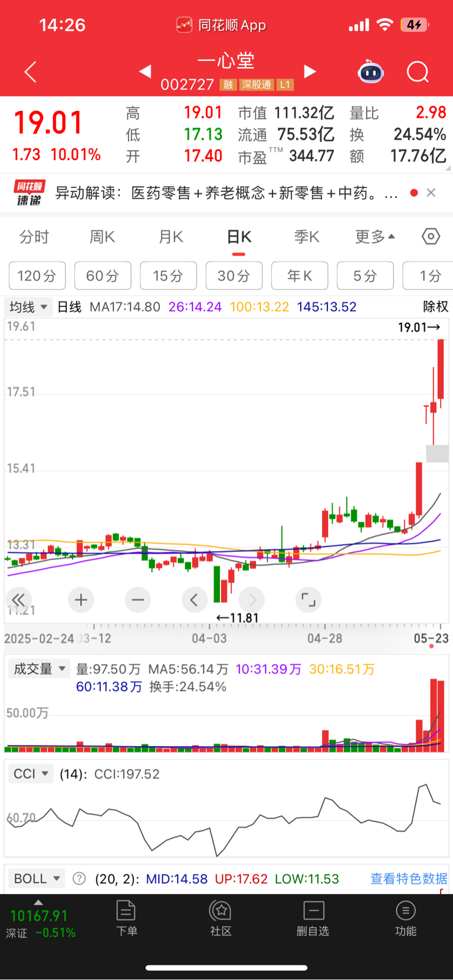This screenshot has height=980, width=453.
Task: Tap the tallest volume bar
Action: [x=434, y=715]
